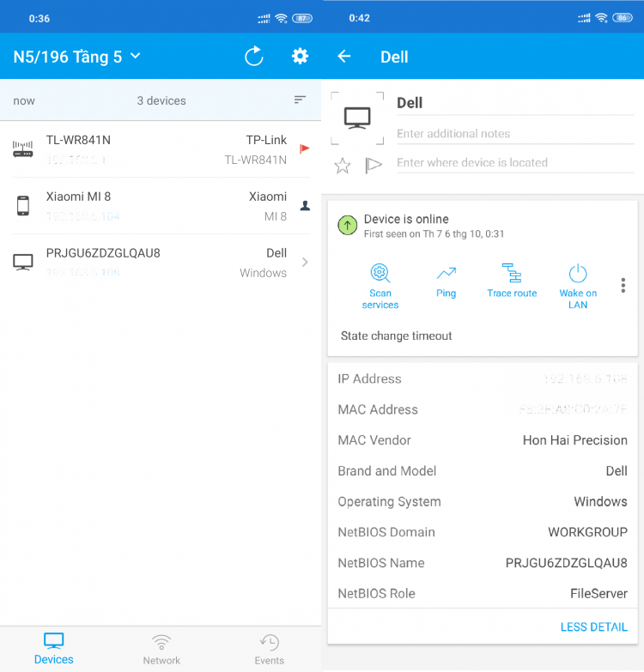644x672 pixels.
Task: Switch to the Events tab
Action: pos(270,649)
